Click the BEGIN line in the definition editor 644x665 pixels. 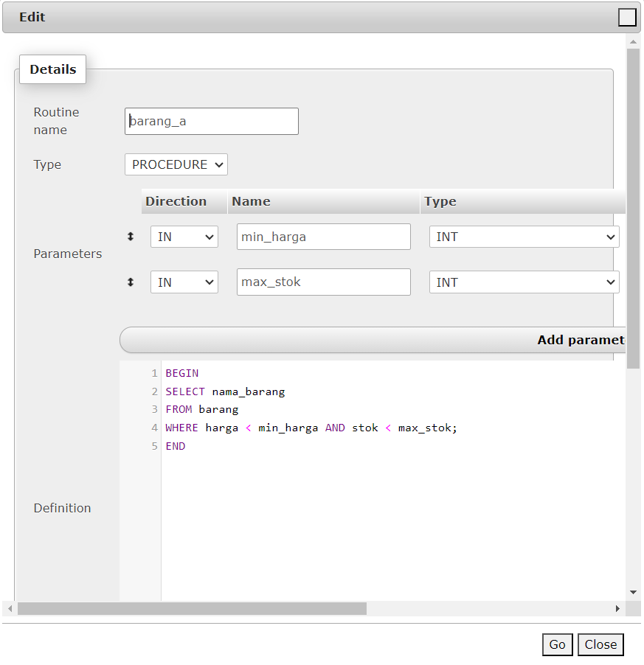182,373
